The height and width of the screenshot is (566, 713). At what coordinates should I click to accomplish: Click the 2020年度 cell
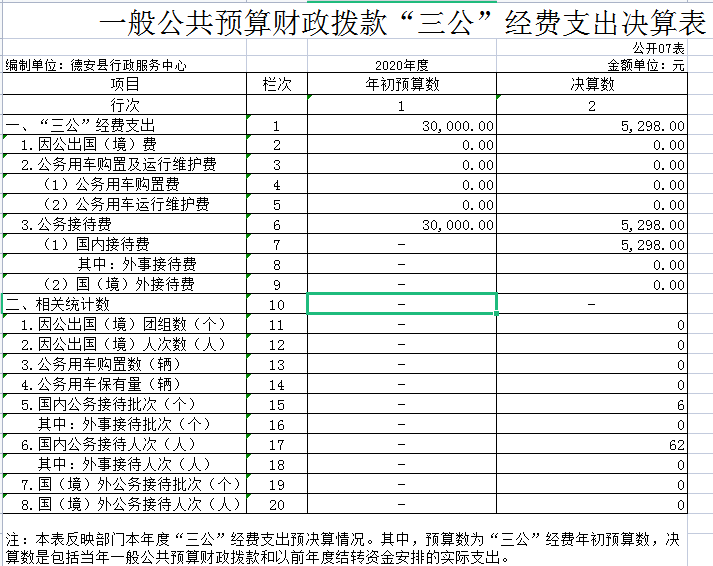click(x=402, y=65)
